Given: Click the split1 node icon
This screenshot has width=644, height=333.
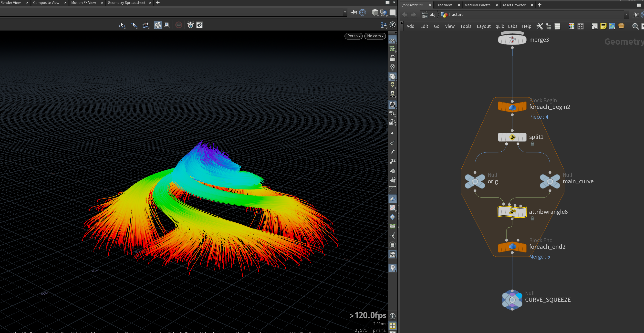Looking at the screenshot, I should click(x=512, y=137).
